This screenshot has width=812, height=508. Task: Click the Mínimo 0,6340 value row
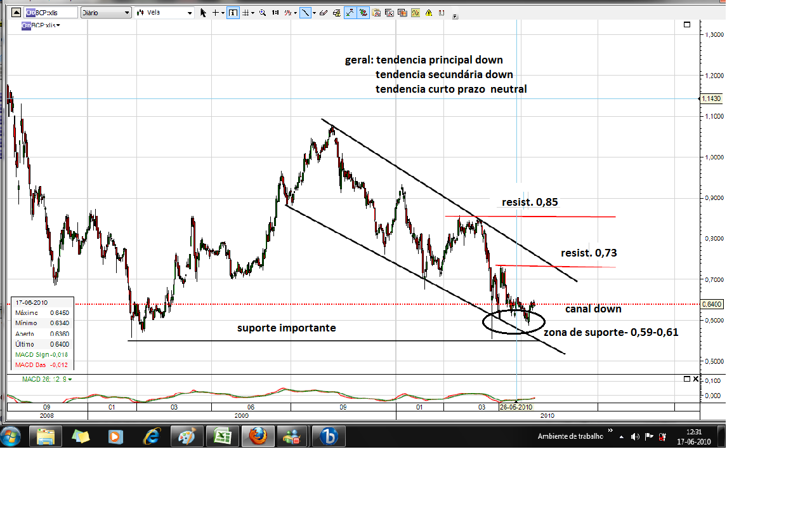click(42, 323)
